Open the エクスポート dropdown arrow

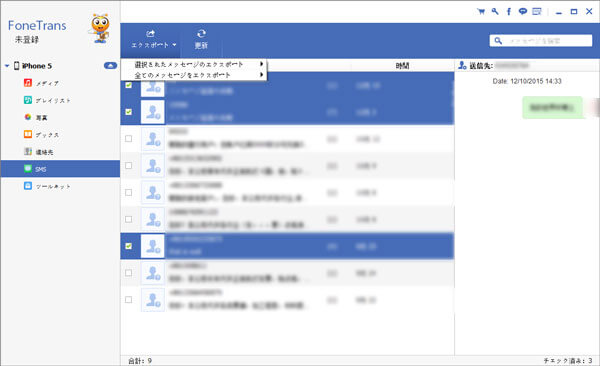[174, 45]
